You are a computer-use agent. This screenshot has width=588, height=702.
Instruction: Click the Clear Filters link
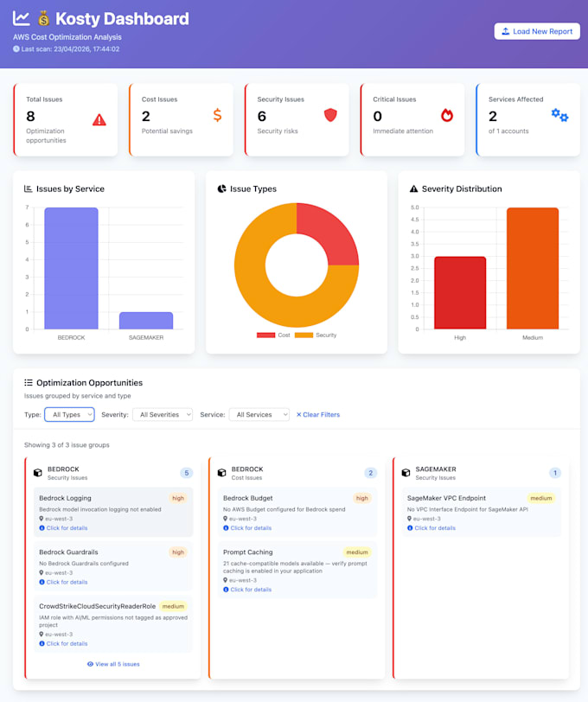pyautogui.click(x=318, y=415)
